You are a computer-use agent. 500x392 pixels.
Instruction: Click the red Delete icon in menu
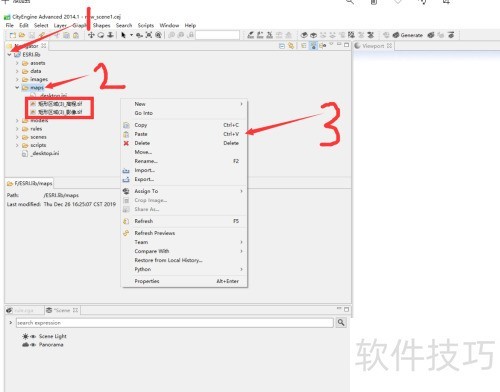[x=126, y=143]
